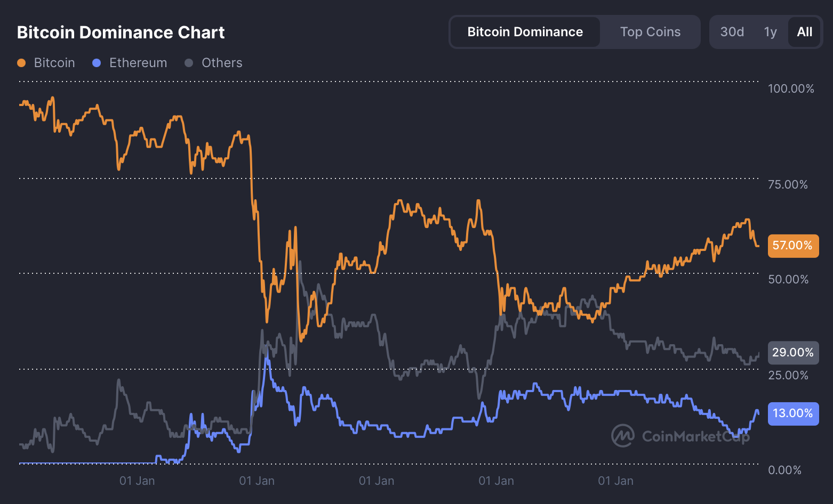Click the 50.00% axis label
This screenshot has width=833, height=504.
(789, 279)
